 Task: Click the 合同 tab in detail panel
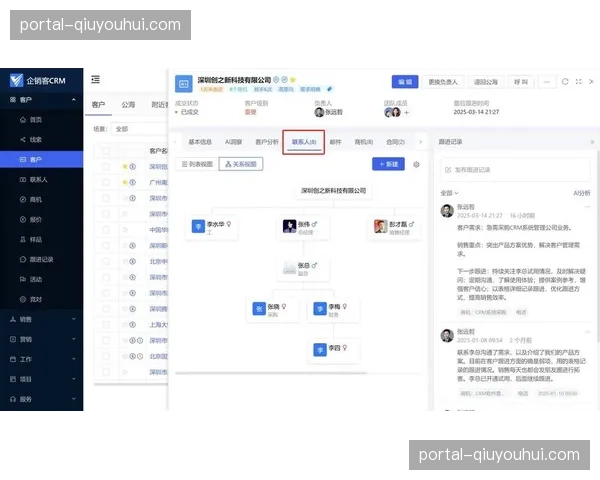pyautogui.click(x=395, y=142)
